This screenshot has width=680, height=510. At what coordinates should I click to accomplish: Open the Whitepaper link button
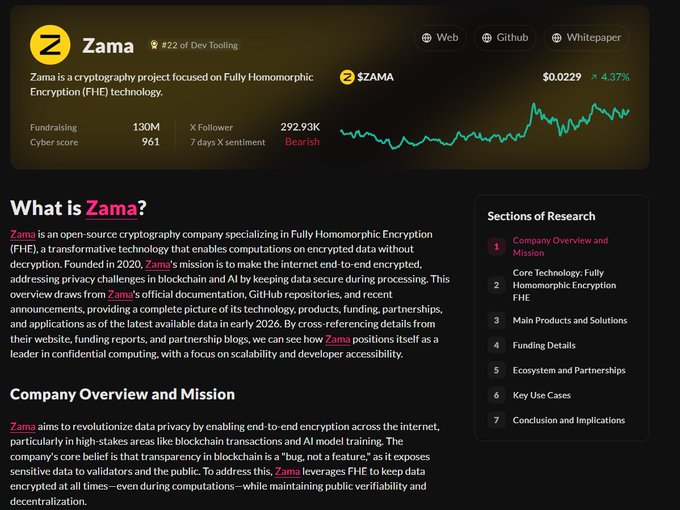[x=587, y=38]
